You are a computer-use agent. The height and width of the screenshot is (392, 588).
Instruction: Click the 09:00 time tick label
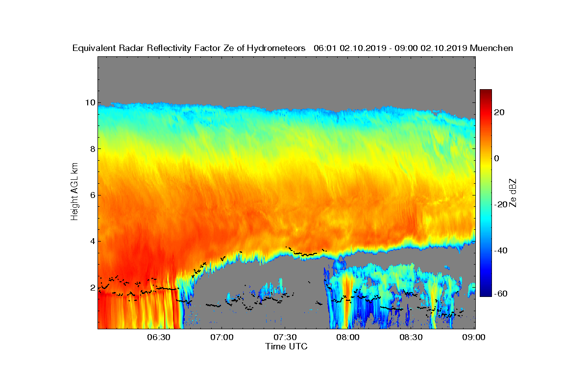coord(475,337)
